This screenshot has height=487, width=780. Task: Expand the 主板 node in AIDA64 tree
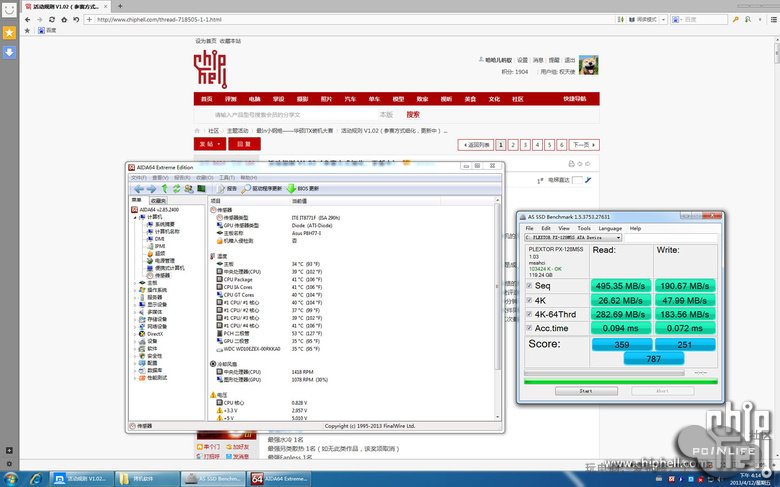(135, 283)
